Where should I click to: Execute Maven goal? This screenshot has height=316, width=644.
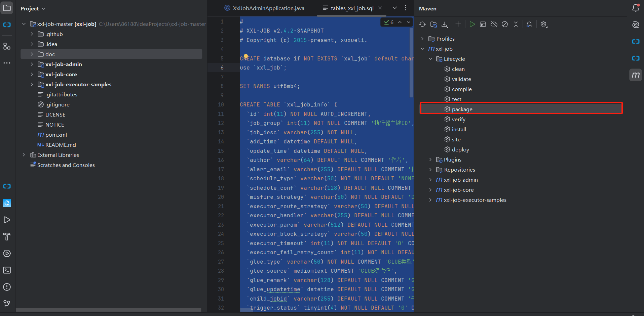tap(483, 24)
